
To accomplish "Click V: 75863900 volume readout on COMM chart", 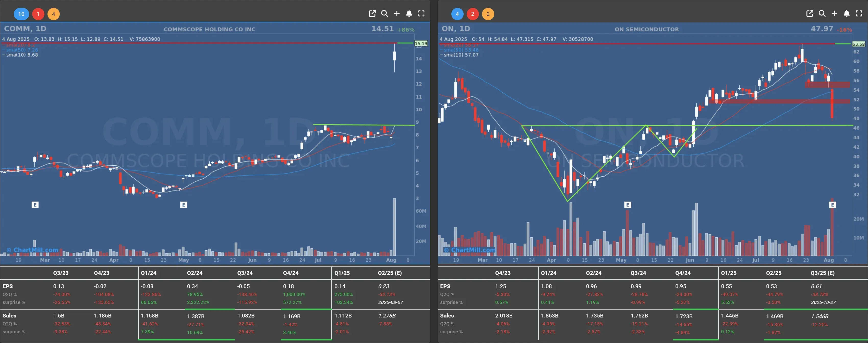I will tap(144, 39).
